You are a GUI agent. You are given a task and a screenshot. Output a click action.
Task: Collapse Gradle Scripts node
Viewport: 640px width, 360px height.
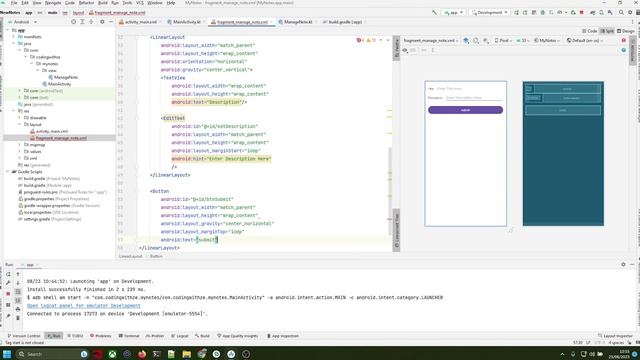[x=8, y=172]
